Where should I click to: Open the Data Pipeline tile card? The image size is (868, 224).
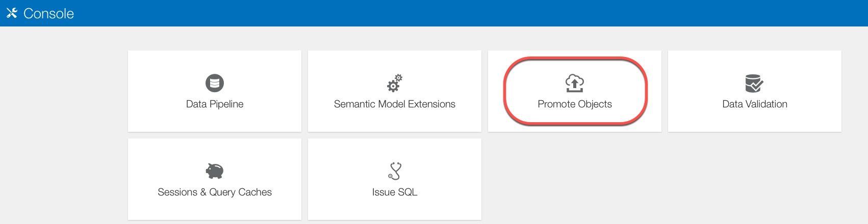(x=215, y=120)
